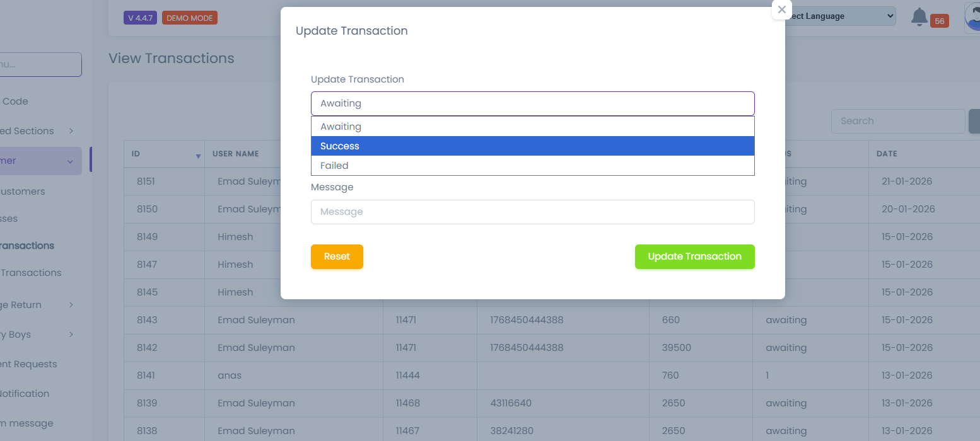
Task: Open the Select Language dropdown
Action: pos(840,16)
